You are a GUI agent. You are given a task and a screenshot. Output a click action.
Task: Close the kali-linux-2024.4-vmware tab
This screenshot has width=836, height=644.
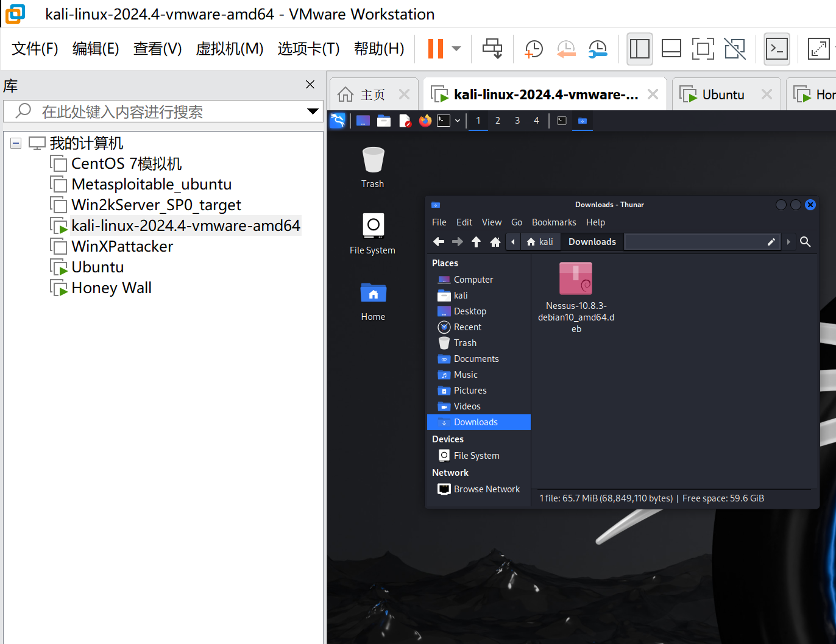[653, 94]
